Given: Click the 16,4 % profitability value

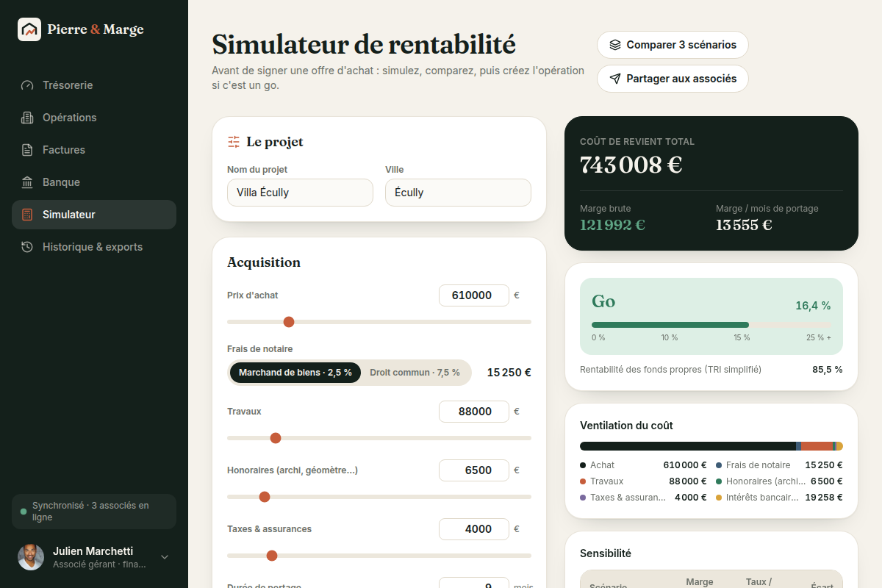Looking at the screenshot, I should coord(813,306).
